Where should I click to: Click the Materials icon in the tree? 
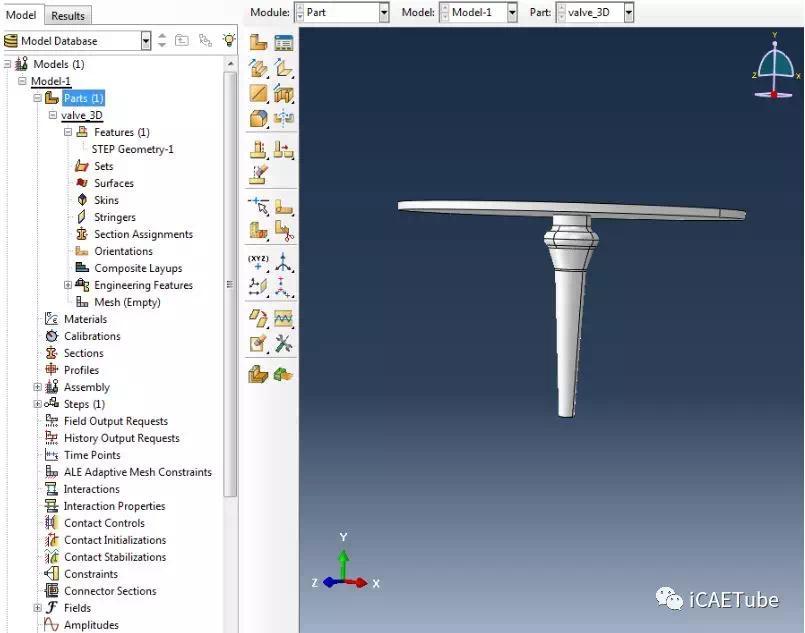click(x=51, y=319)
